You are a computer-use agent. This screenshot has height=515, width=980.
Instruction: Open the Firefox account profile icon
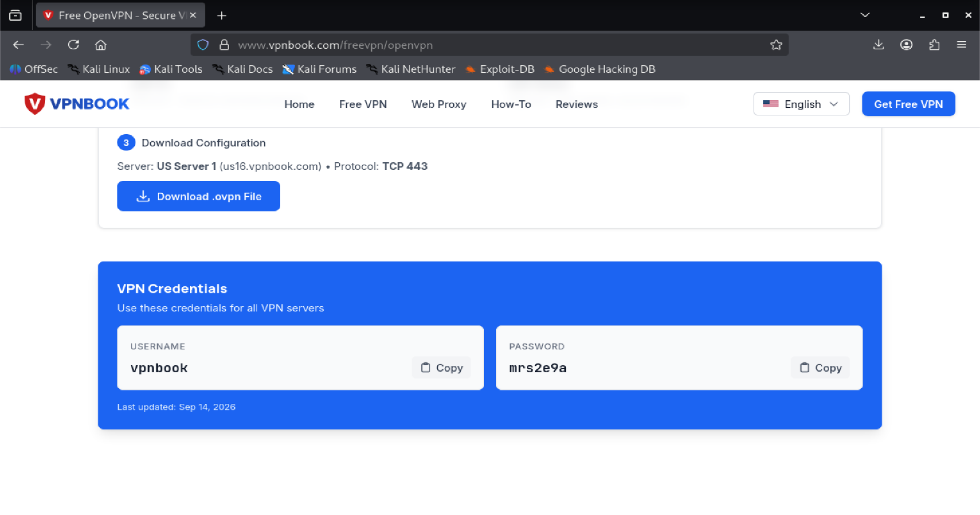906,45
